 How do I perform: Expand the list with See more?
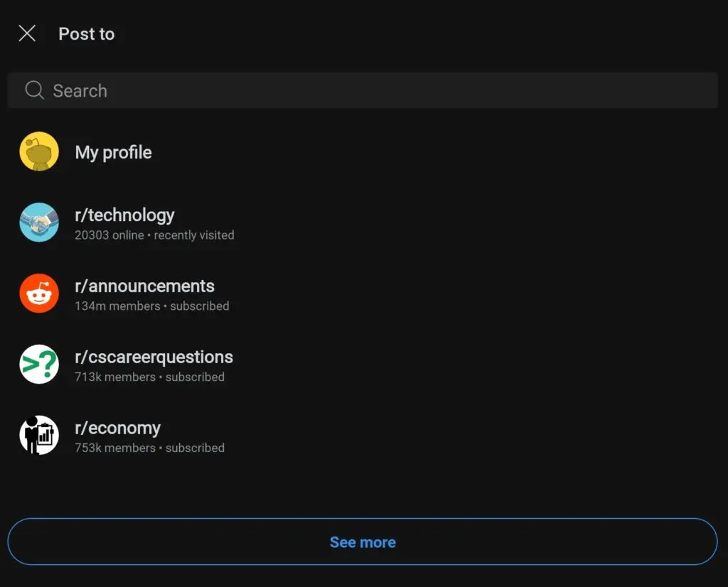[363, 542]
